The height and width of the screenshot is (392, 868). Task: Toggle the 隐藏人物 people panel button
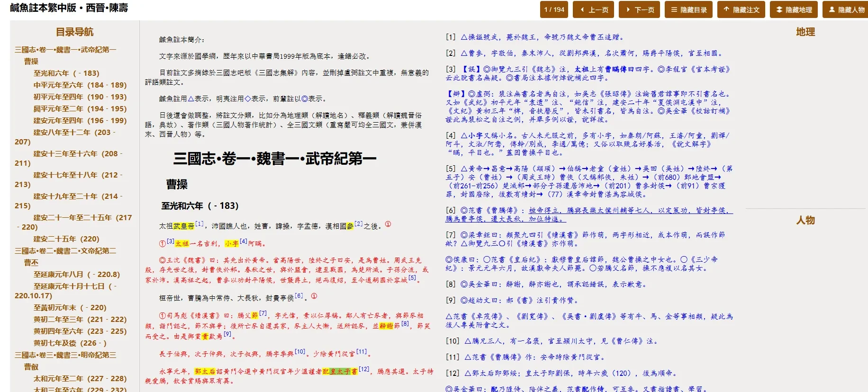click(846, 9)
